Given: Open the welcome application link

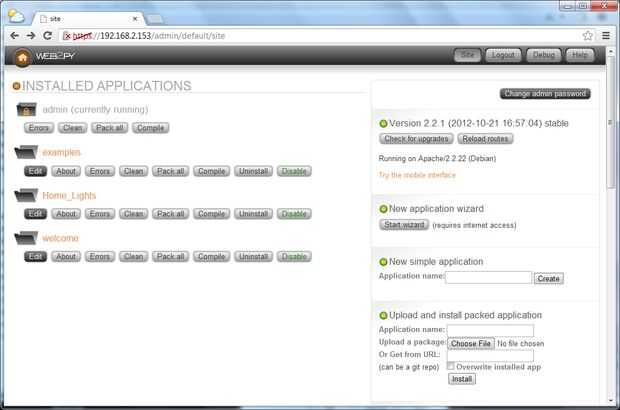Looking at the screenshot, I should tap(60, 238).
